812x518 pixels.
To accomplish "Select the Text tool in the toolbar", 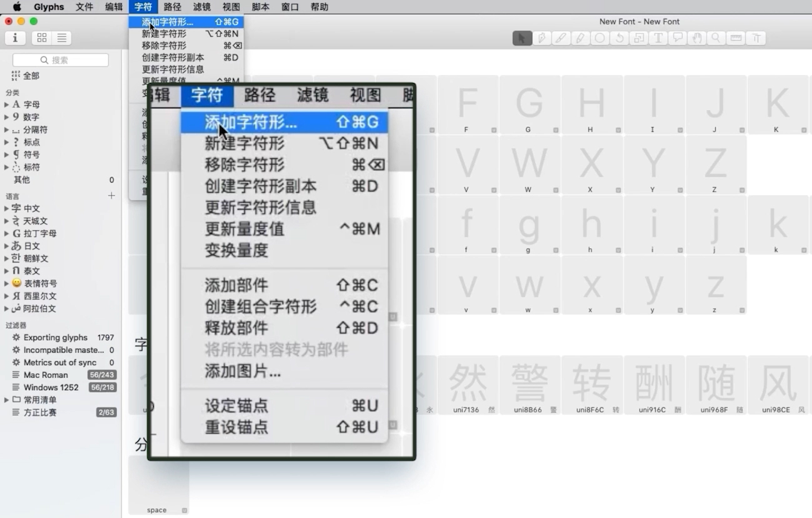I will [658, 38].
